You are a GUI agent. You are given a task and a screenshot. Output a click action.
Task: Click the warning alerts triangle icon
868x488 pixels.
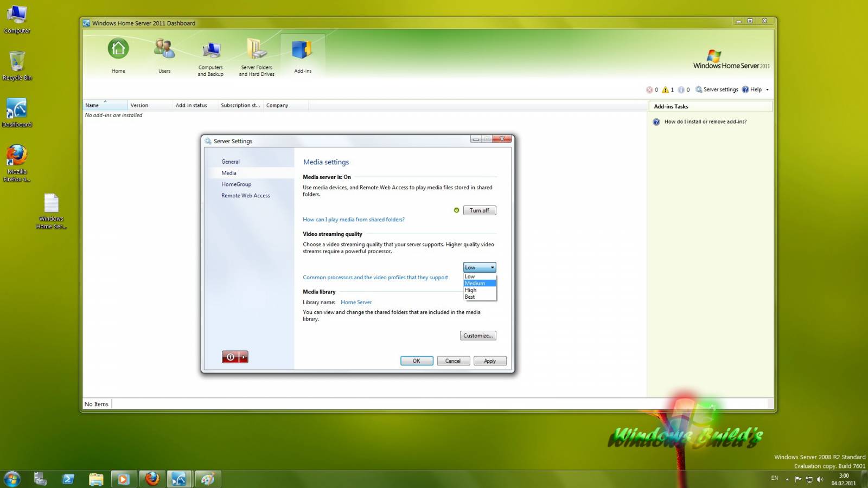(x=665, y=90)
